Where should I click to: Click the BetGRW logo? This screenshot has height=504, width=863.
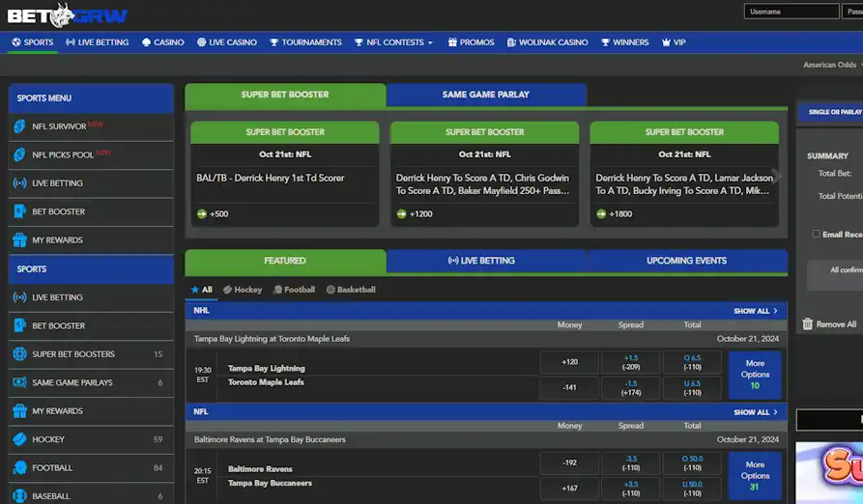point(67,14)
